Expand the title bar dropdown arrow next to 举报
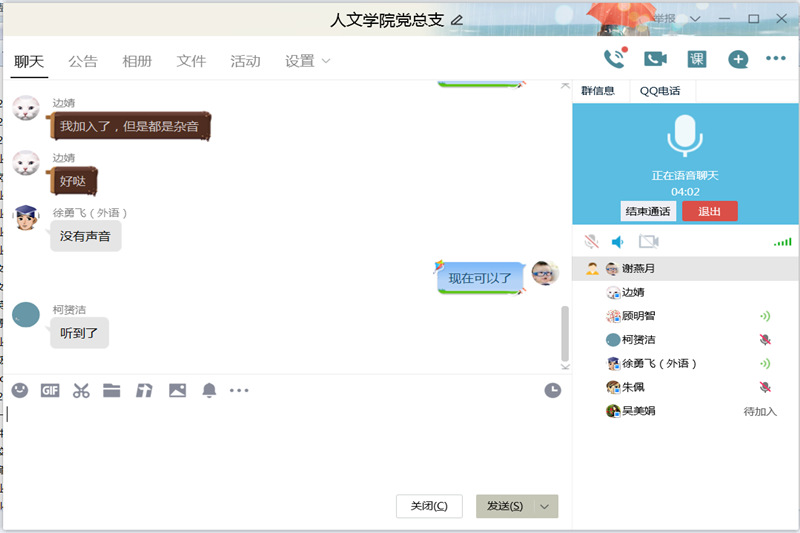The height and width of the screenshot is (533, 800). [695, 19]
